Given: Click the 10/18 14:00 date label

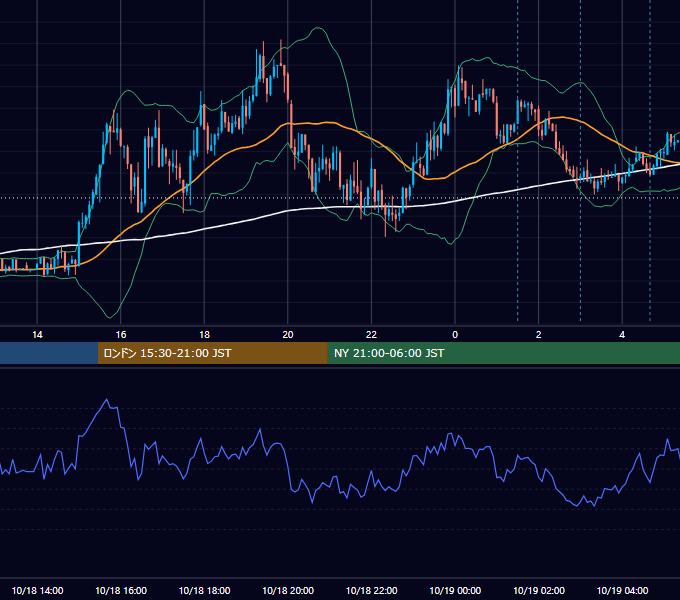Looking at the screenshot, I should click(x=37, y=590).
